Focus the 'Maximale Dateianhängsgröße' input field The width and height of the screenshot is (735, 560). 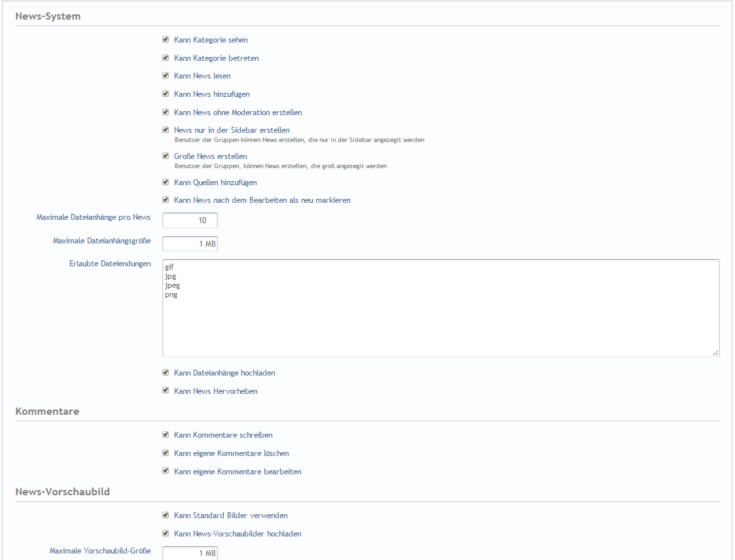(x=190, y=243)
